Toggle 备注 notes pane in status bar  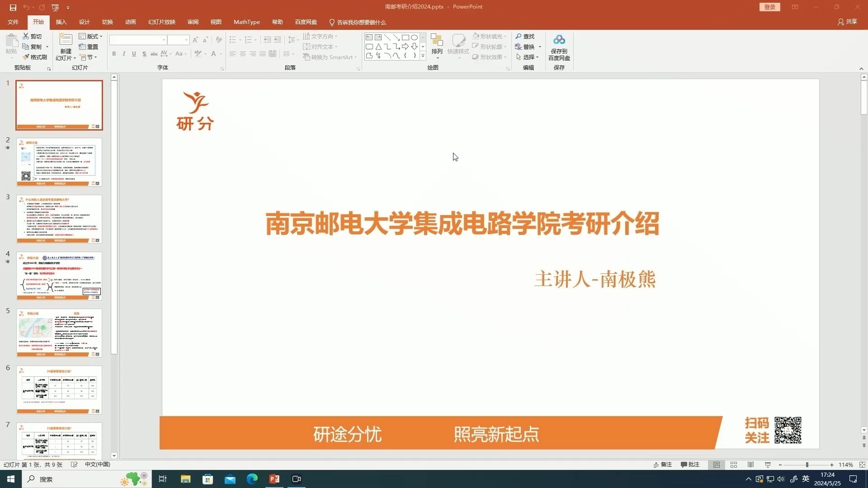click(x=662, y=465)
